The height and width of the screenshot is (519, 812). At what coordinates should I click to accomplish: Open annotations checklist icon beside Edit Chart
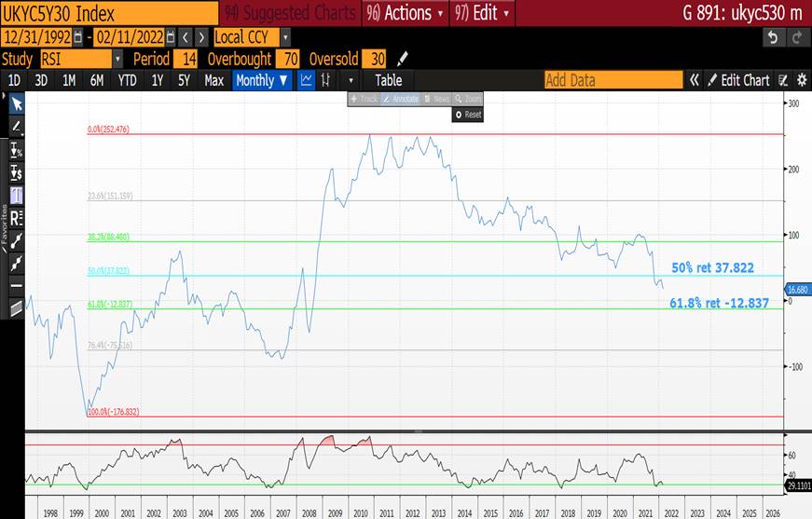783,80
